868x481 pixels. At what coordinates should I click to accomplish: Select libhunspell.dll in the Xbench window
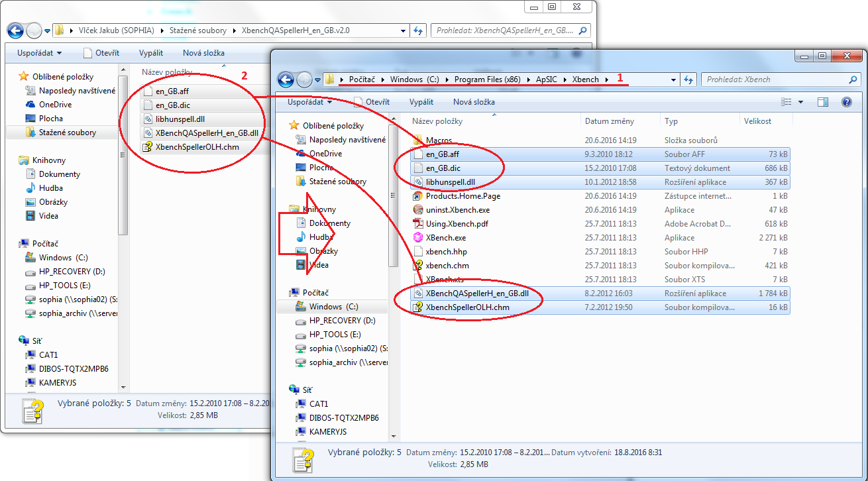tap(600, 182)
